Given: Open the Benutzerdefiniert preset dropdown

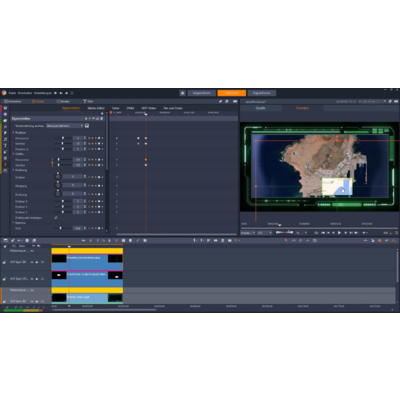Looking at the screenshot, I should (65, 126).
